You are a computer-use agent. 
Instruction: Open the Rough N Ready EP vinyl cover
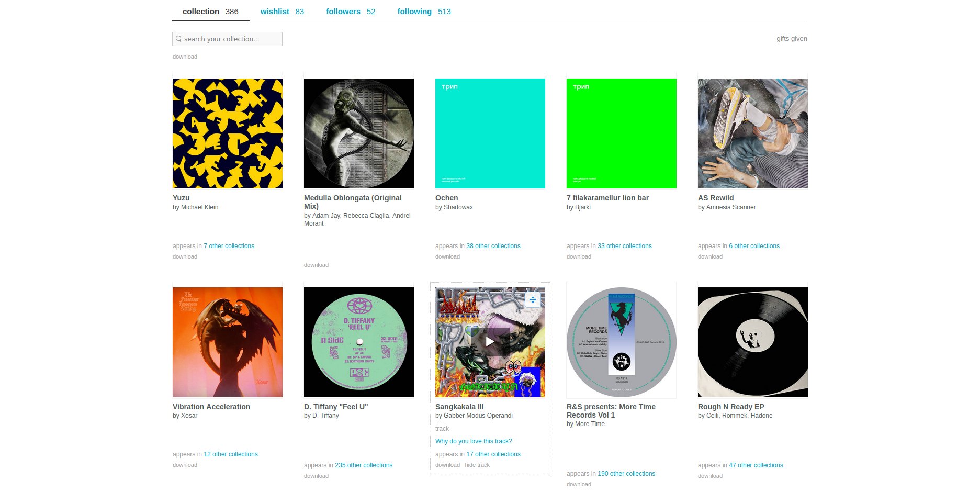(x=753, y=342)
